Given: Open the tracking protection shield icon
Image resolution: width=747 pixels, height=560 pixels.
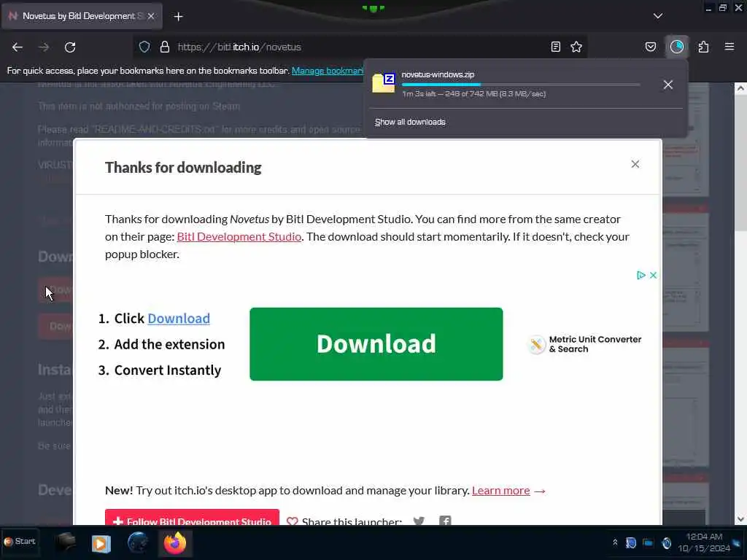Looking at the screenshot, I should pyautogui.click(x=144, y=47).
